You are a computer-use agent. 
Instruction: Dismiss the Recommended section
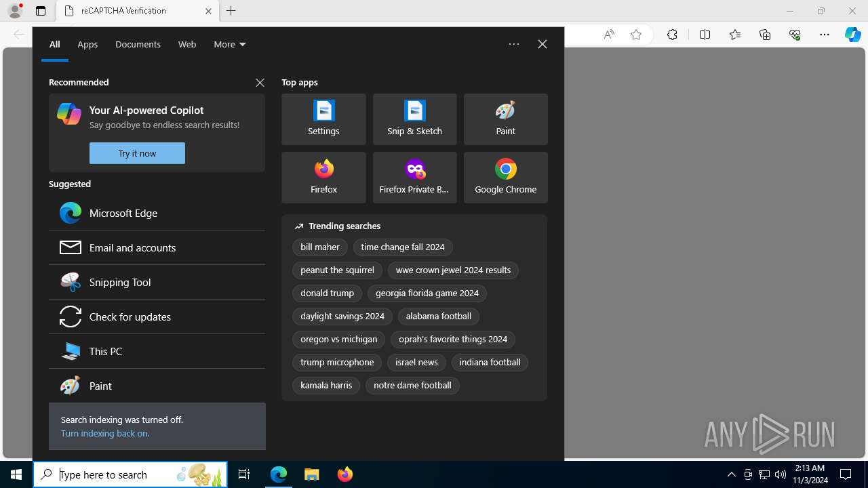click(260, 83)
